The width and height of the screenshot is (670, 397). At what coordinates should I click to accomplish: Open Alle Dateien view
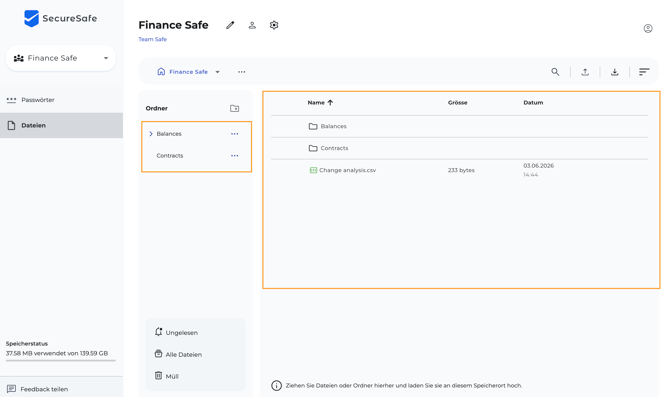point(178,354)
